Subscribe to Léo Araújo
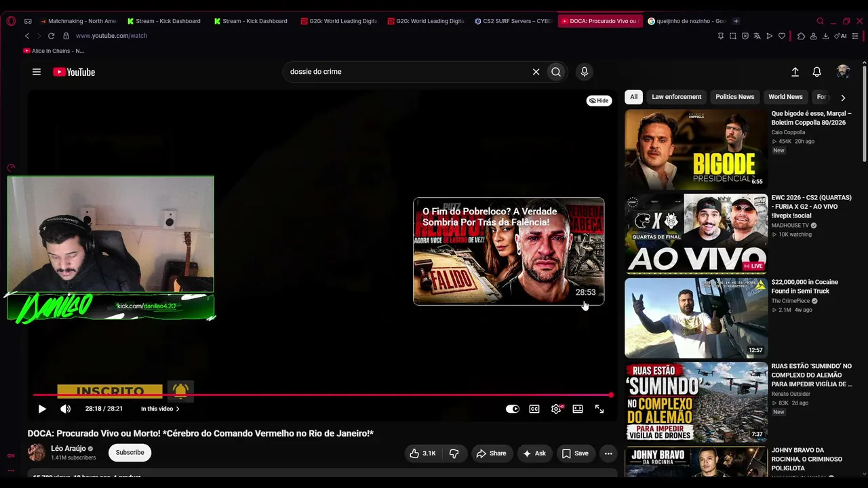Viewport: 868px width, 488px height. click(130, 453)
